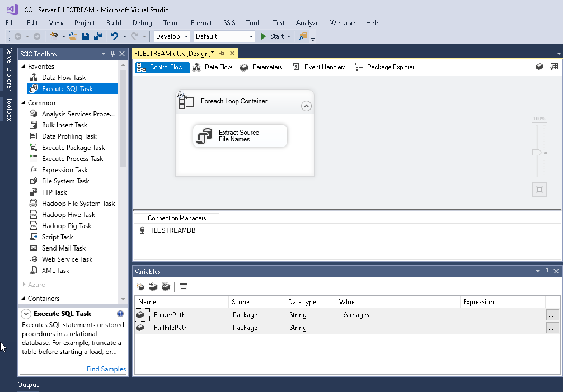Click the SSIS Toolbox icon at designer's right
563x392 pixels.
click(554, 67)
